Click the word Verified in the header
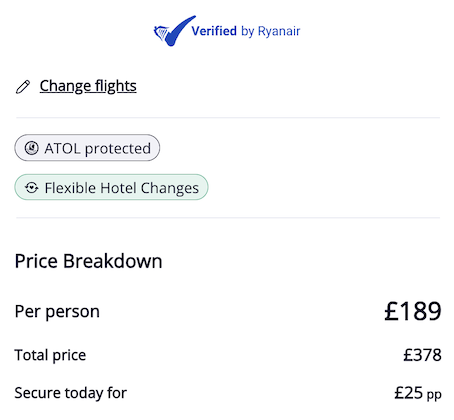This screenshot has height=420, width=454. [214, 31]
